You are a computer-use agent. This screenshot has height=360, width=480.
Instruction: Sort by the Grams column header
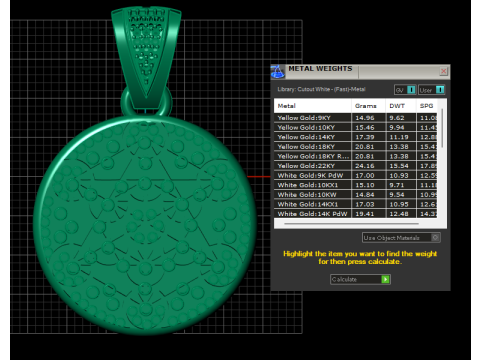[368, 106]
